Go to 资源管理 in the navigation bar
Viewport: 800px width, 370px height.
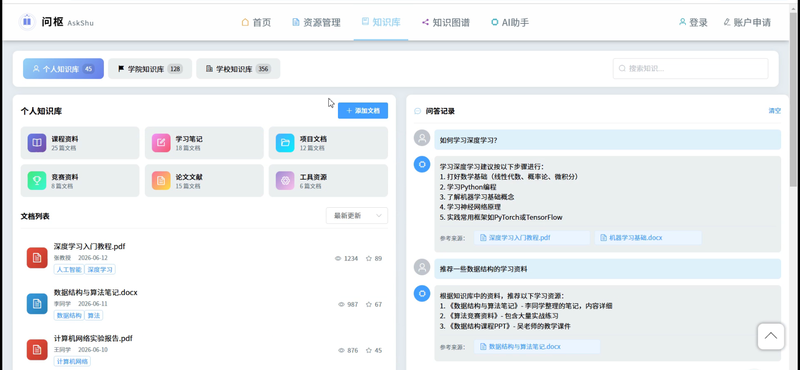[316, 22]
